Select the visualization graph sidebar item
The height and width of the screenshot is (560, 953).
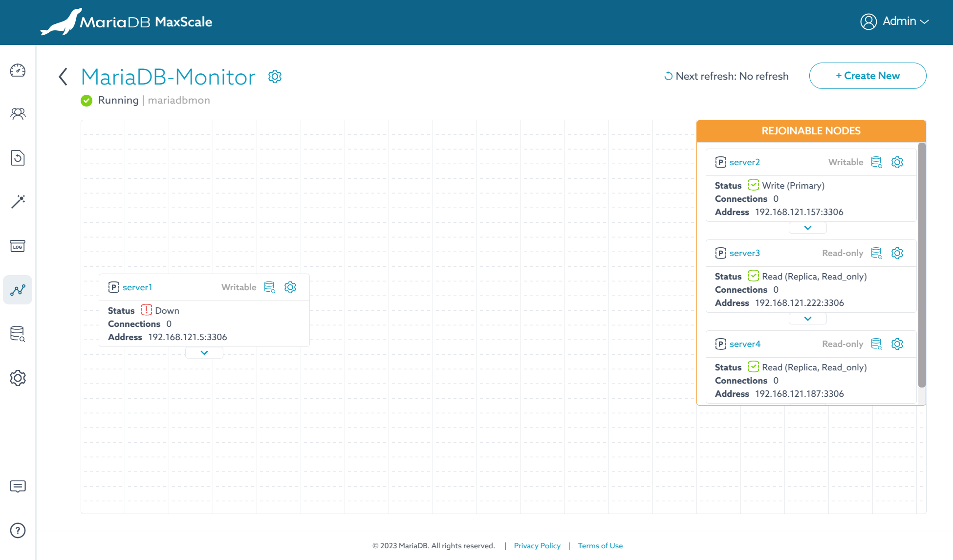point(18,290)
